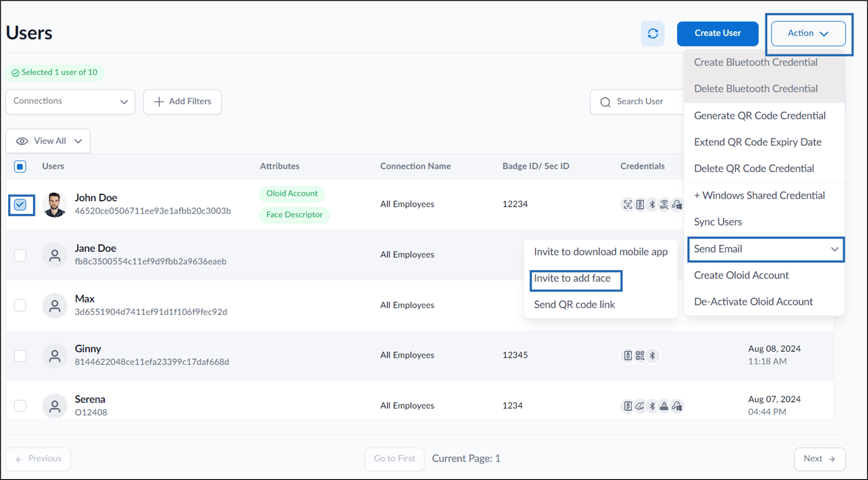Click John Doe's badge credential icon

[x=640, y=204]
